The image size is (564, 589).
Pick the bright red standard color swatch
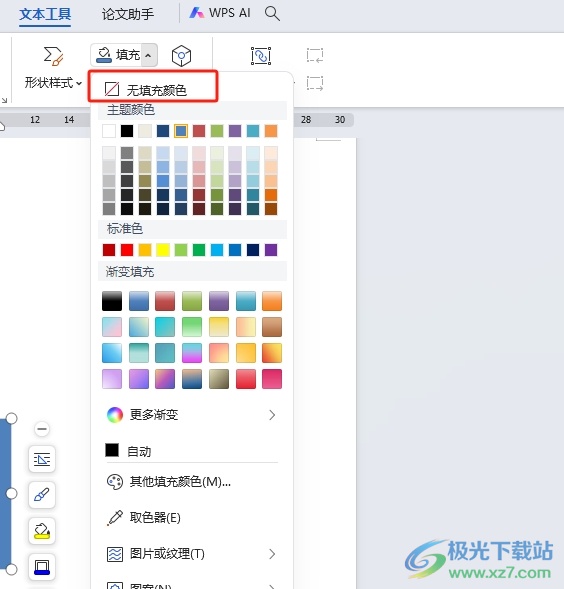click(x=127, y=250)
